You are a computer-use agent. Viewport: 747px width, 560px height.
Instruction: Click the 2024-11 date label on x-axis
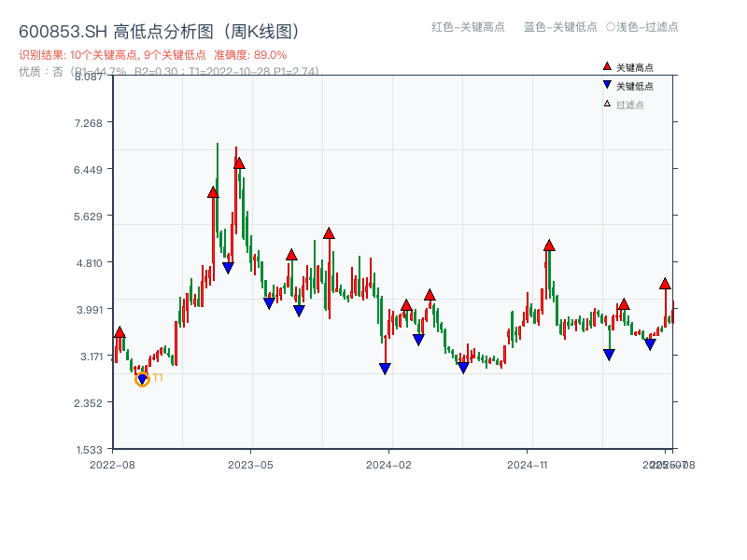coord(529,463)
